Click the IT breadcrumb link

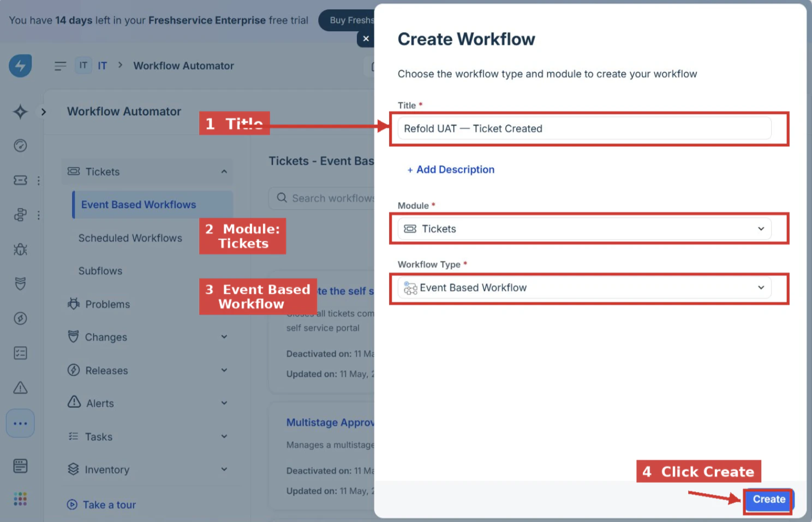pos(103,66)
